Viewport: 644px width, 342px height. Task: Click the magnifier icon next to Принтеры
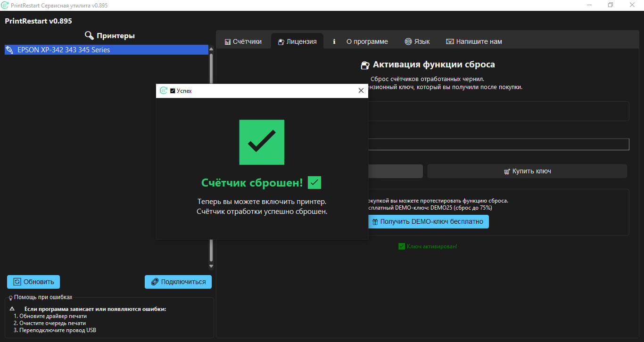tap(89, 35)
